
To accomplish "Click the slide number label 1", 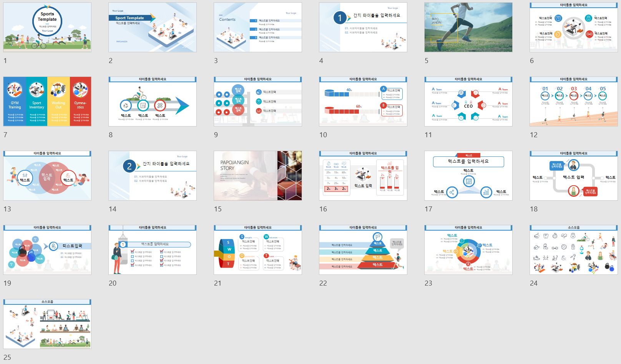I will [5, 61].
